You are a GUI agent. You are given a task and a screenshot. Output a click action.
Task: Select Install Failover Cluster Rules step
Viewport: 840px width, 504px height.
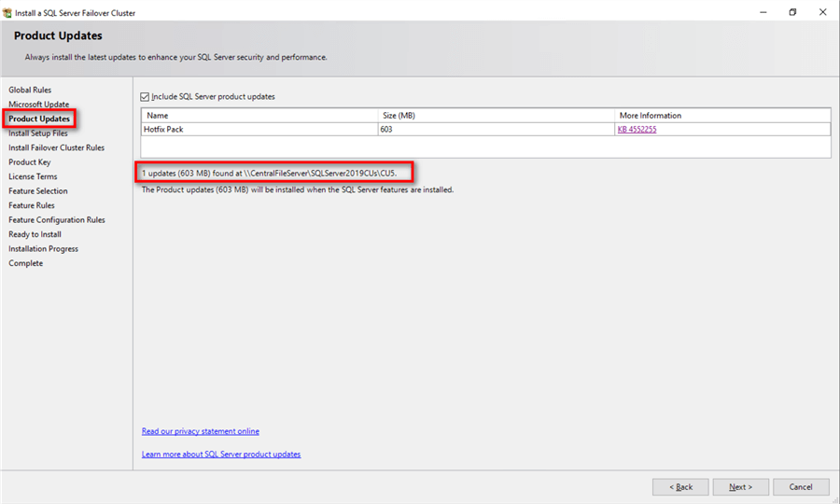click(56, 147)
